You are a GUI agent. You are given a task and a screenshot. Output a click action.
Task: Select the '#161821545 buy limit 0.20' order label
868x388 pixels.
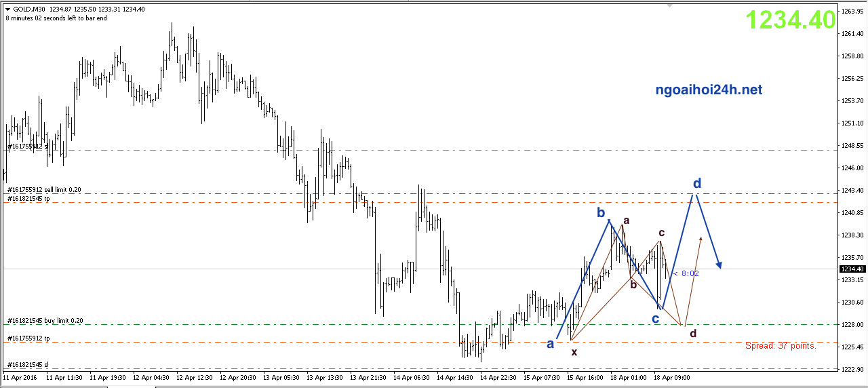[45, 320]
